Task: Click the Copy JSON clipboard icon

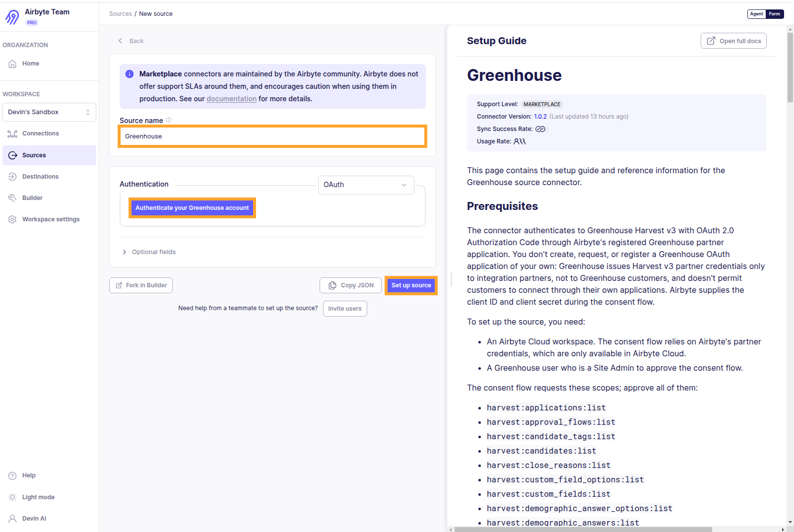Action: coord(332,285)
